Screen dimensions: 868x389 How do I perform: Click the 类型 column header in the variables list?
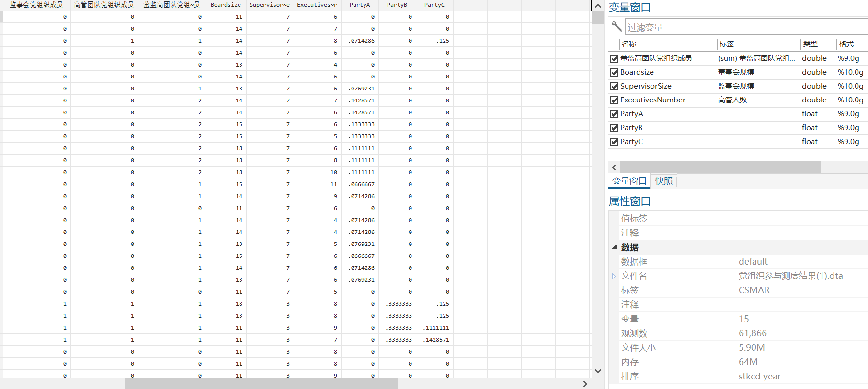pyautogui.click(x=810, y=44)
